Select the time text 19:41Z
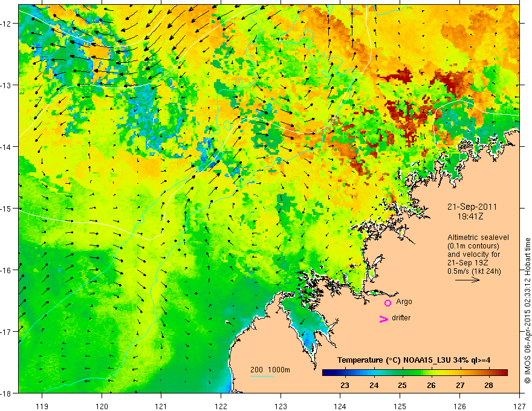The height and width of the screenshot is (411, 532). pyautogui.click(x=470, y=216)
